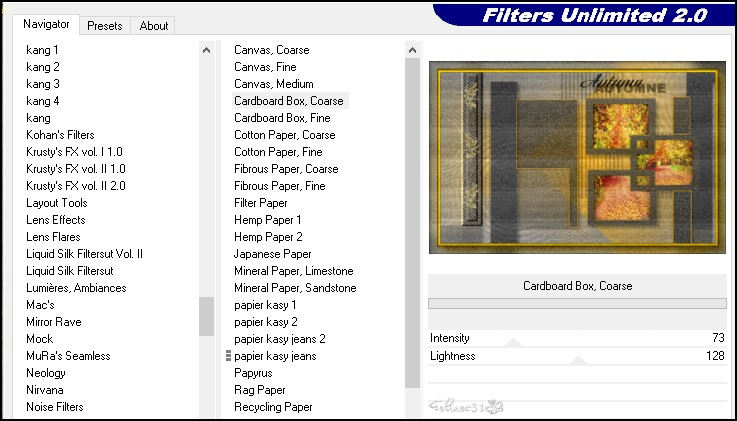Click the category list scrollbar thumb
This screenshot has height=421, width=737.
206,316
